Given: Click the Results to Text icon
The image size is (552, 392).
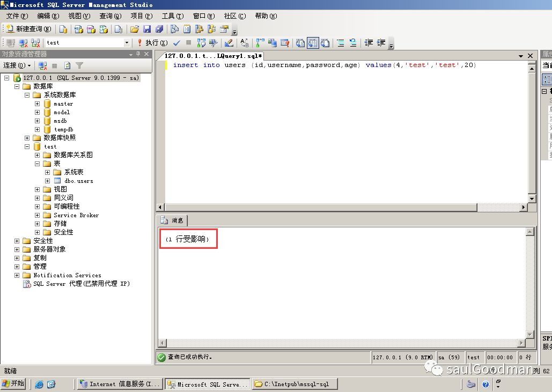Looking at the screenshot, I should [300, 42].
